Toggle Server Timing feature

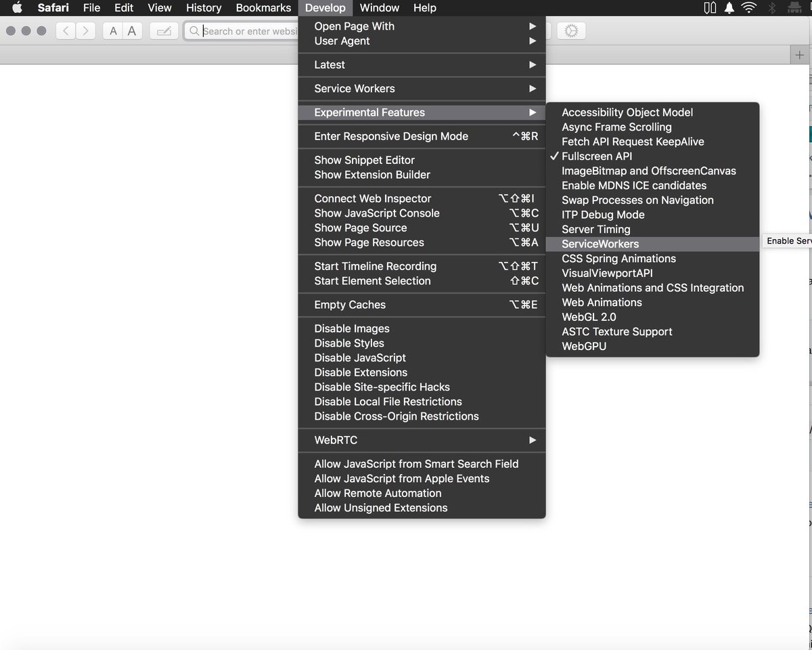pyautogui.click(x=652, y=230)
